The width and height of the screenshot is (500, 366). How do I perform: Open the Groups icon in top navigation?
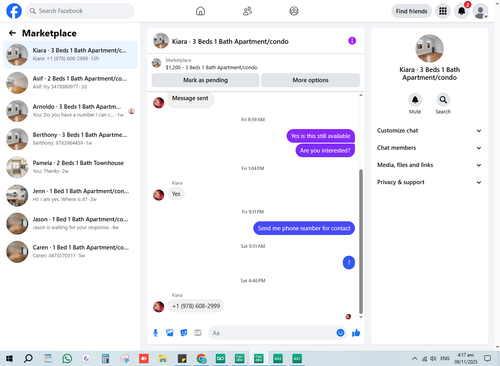(294, 11)
